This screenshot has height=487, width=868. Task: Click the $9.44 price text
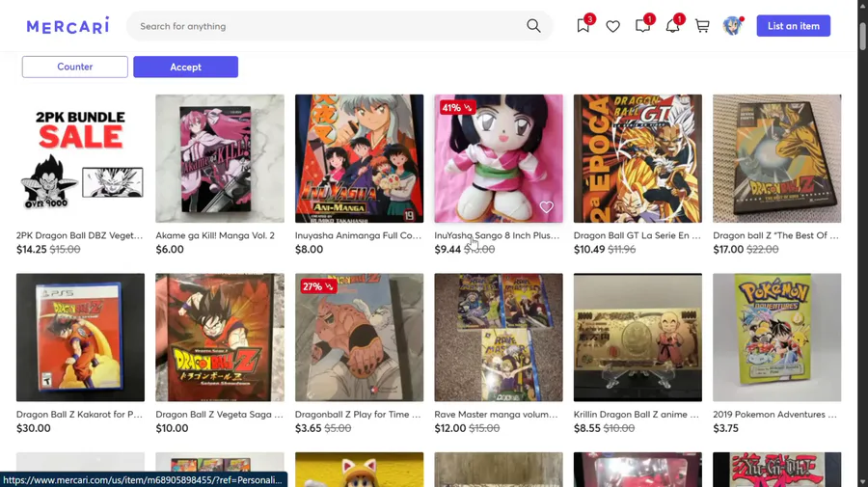coord(448,249)
